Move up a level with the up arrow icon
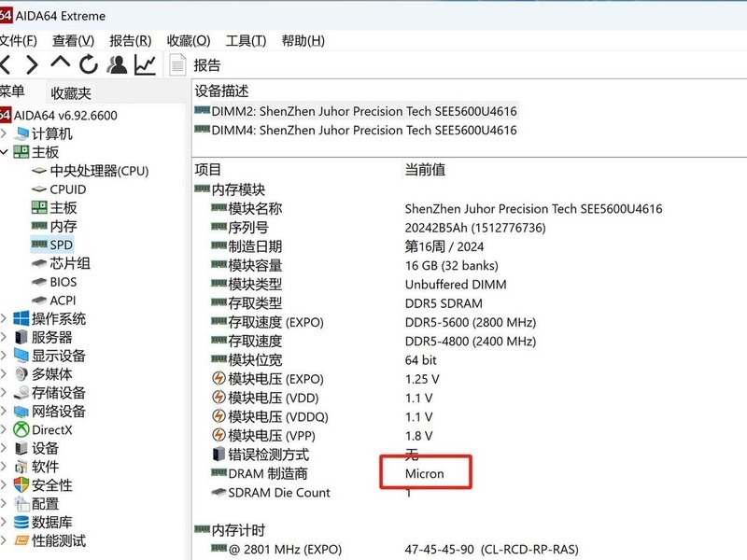The image size is (747, 560). 61,63
